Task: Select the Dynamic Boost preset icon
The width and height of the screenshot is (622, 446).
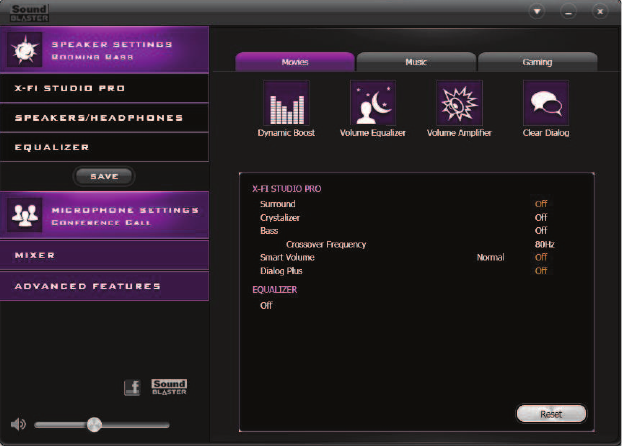Action: pyautogui.click(x=286, y=103)
